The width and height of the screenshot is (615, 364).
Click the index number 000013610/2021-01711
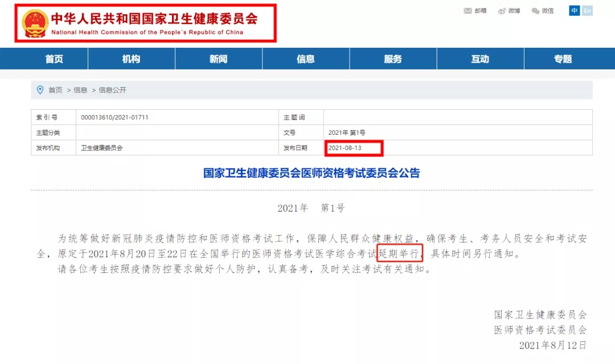(115, 118)
